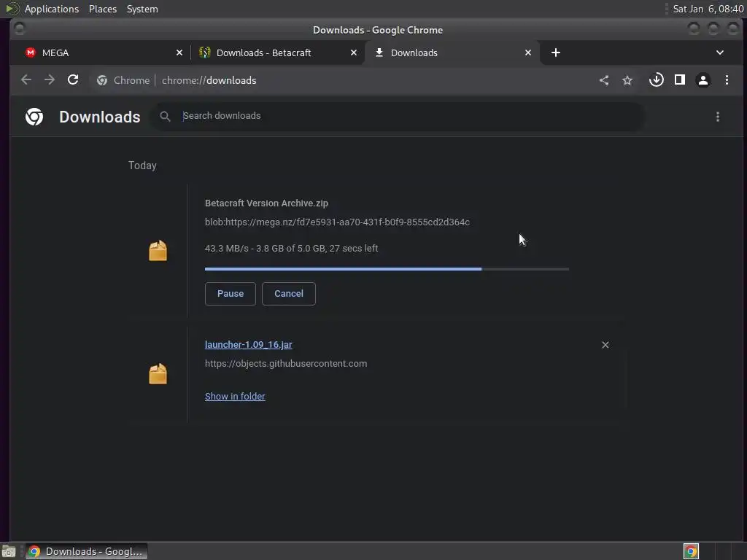Click the show desktop icon in bottom panel
The height and width of the screenshot is (560, 747).
9,551
